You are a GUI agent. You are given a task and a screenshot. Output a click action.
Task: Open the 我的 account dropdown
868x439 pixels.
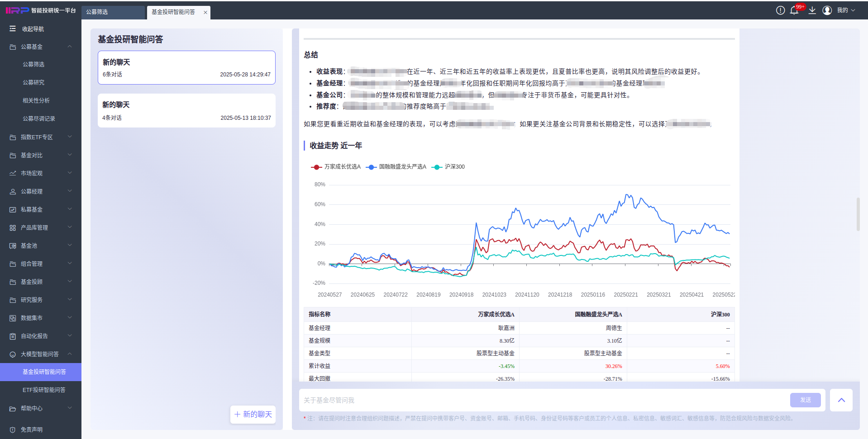[845, 10]
